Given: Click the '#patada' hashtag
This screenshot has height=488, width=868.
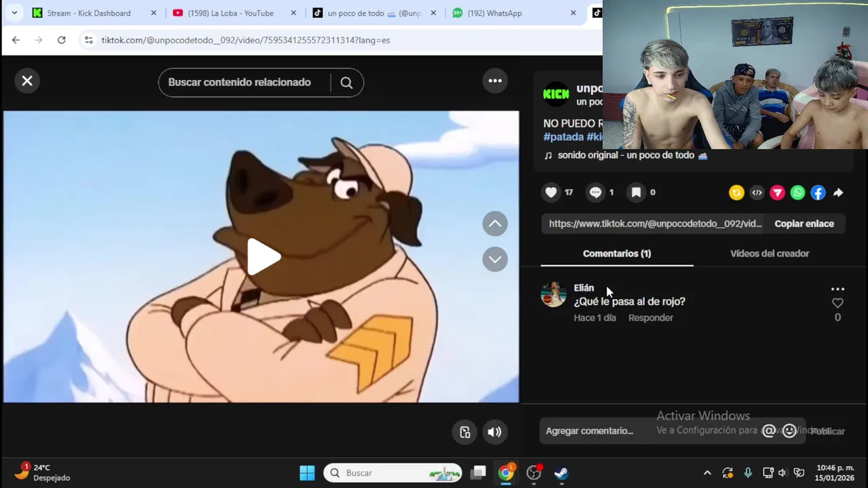Looking at the screenshot, I should coord(564,137).
